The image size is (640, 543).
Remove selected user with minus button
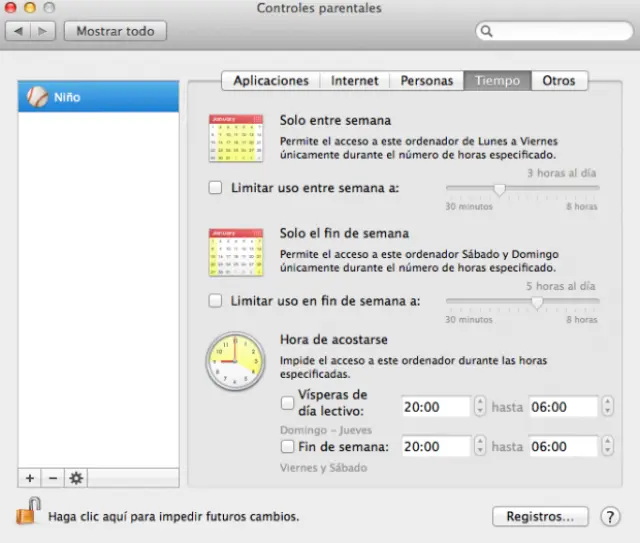pyautogui.click(x=52, y=478)
